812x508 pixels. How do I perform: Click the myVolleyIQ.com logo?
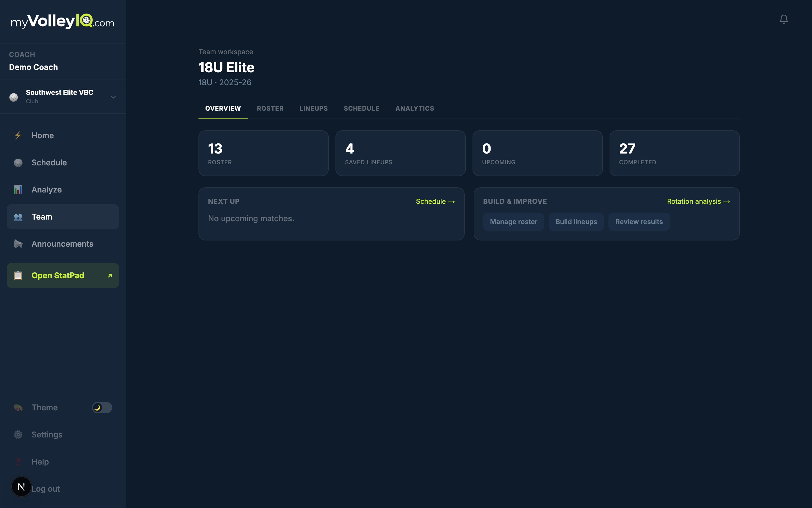[x=63, y=21]
